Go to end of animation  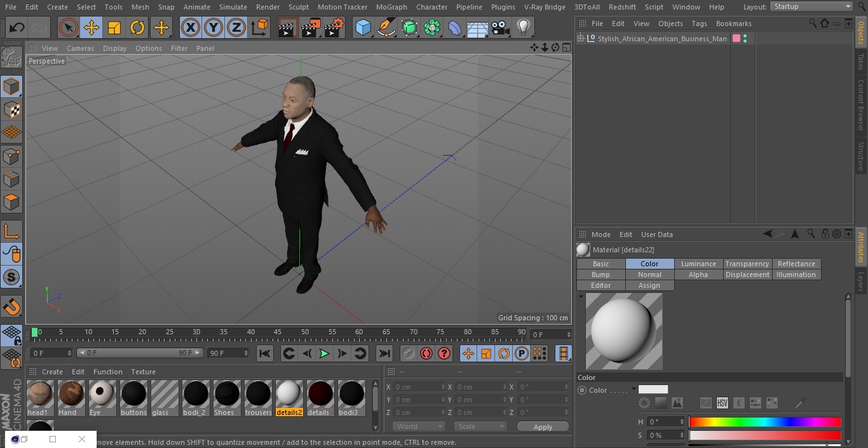coord(384,353)
